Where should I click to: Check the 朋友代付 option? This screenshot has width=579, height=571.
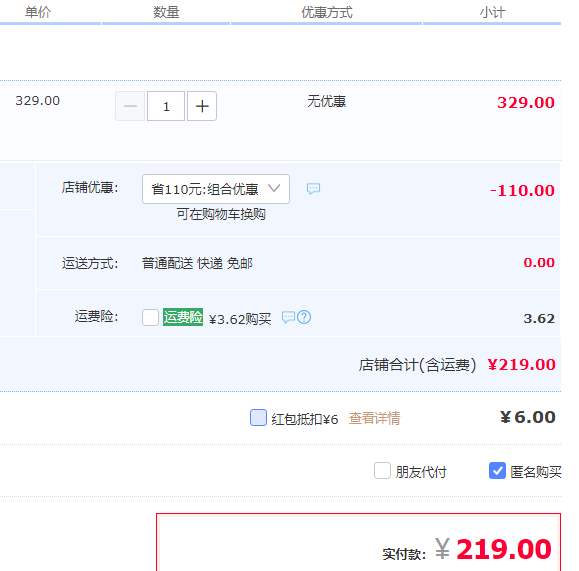click(x=382, y=471)
